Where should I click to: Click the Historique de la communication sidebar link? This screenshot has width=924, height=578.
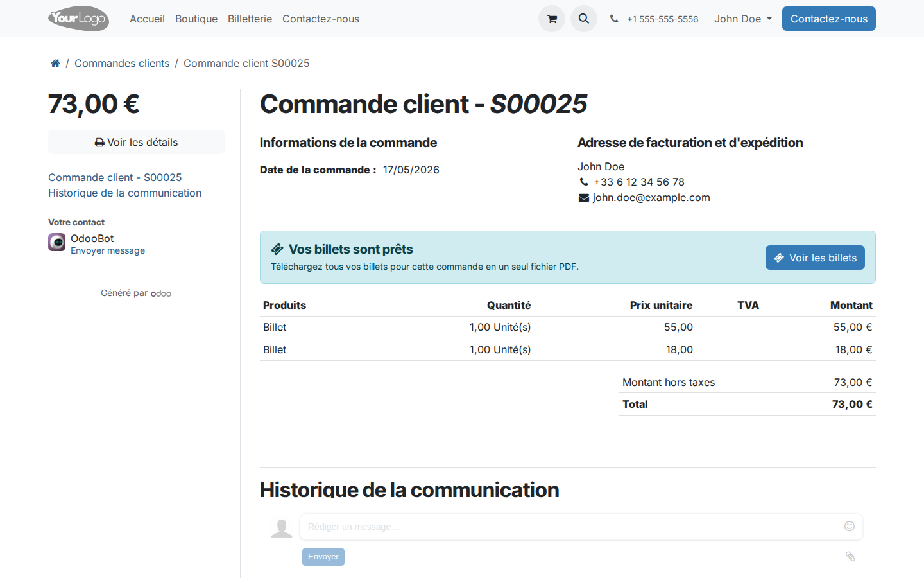coord(124,193)
